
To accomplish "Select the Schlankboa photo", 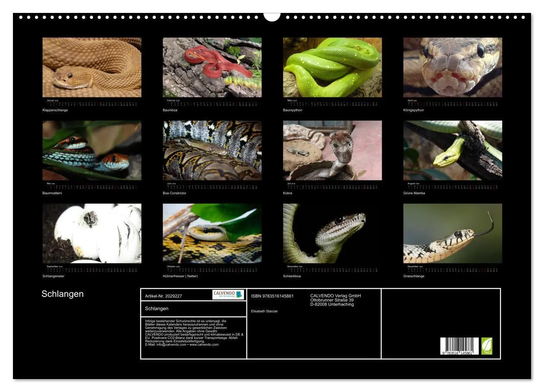I will (332, 233).
